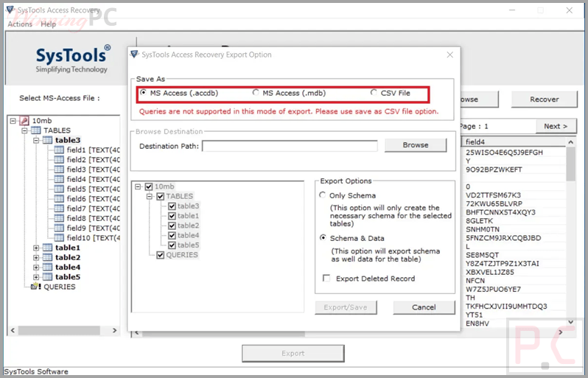Click the Export/Save button
The image size is (588, 378).
[346, 307]
